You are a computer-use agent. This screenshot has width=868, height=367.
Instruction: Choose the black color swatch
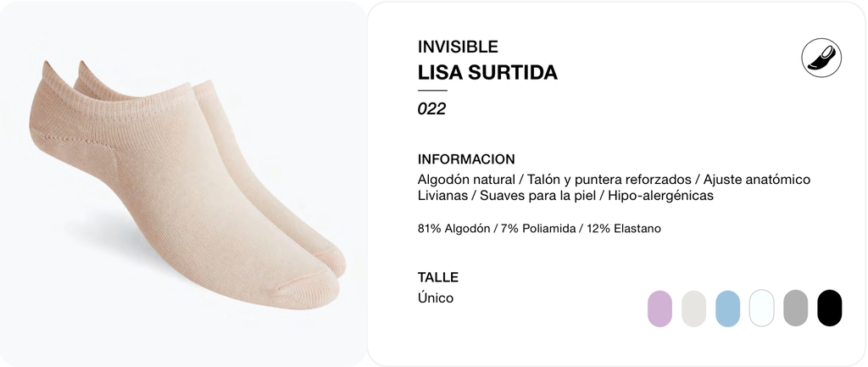pyautogui.click(x=829, y=309)
